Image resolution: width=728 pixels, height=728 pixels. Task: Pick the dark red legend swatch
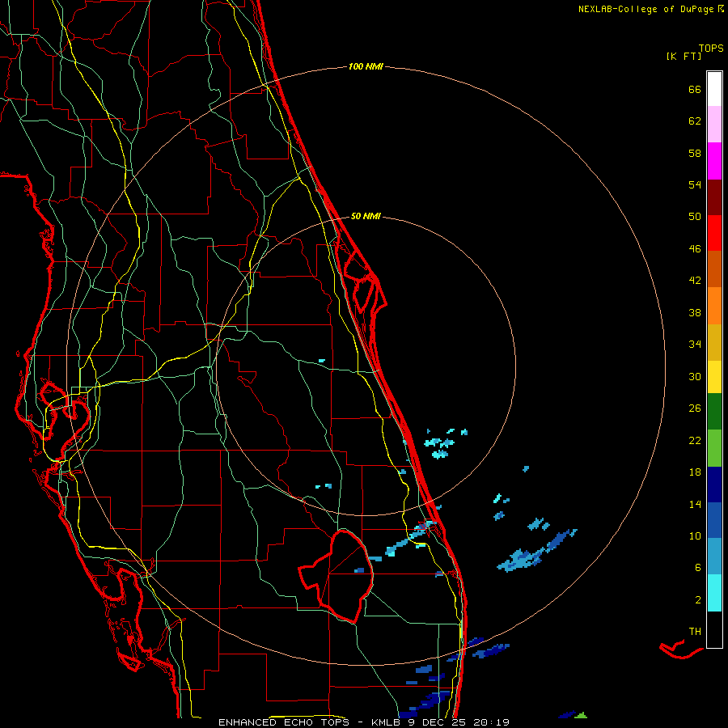pos(714,198)
